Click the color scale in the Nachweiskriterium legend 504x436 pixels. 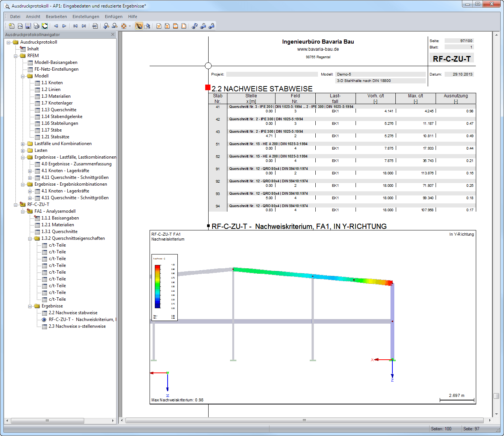158,286
